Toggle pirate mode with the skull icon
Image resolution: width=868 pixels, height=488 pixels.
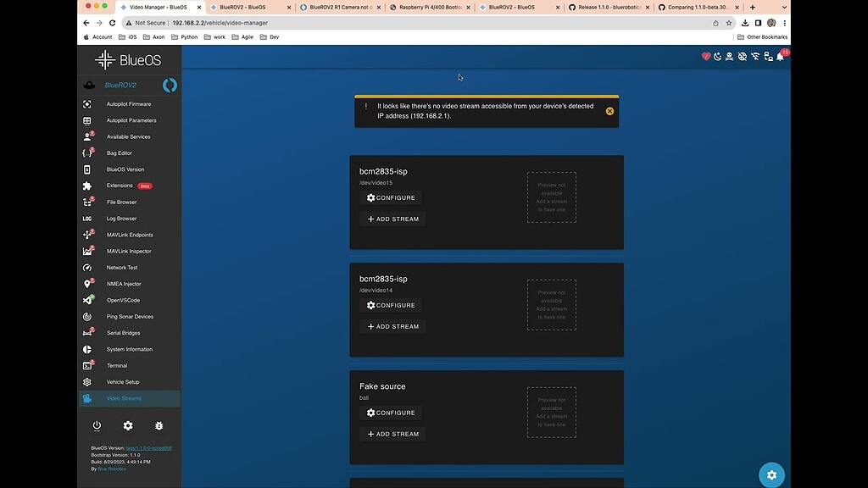(729, 56)
